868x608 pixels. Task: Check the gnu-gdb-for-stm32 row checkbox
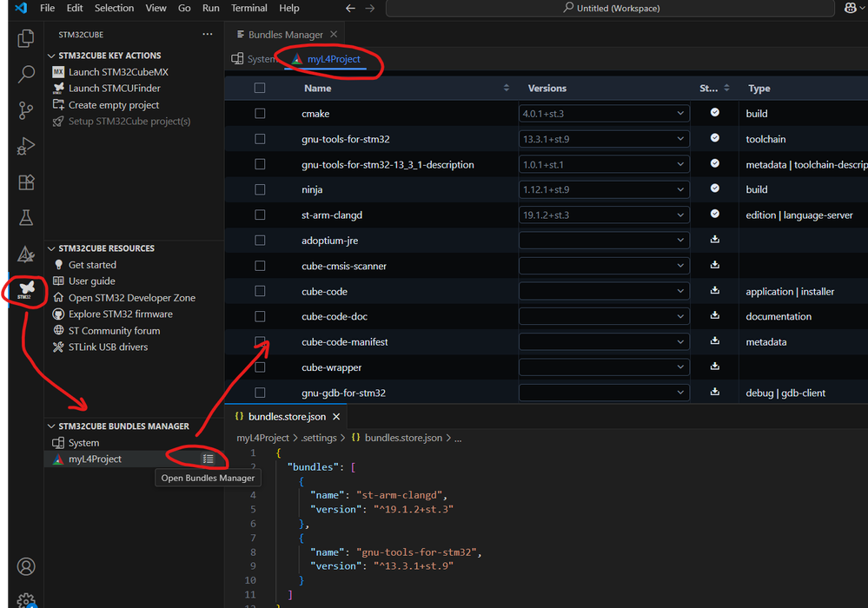click(x=260, y=393)
